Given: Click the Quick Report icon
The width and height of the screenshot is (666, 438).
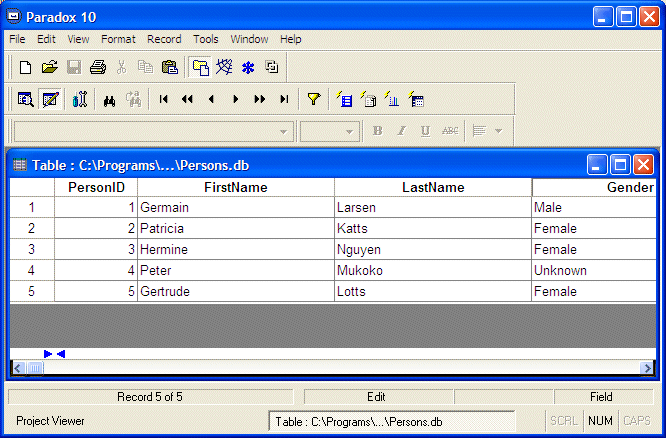Looking at the screenshot, I should (x=369, y=99).
